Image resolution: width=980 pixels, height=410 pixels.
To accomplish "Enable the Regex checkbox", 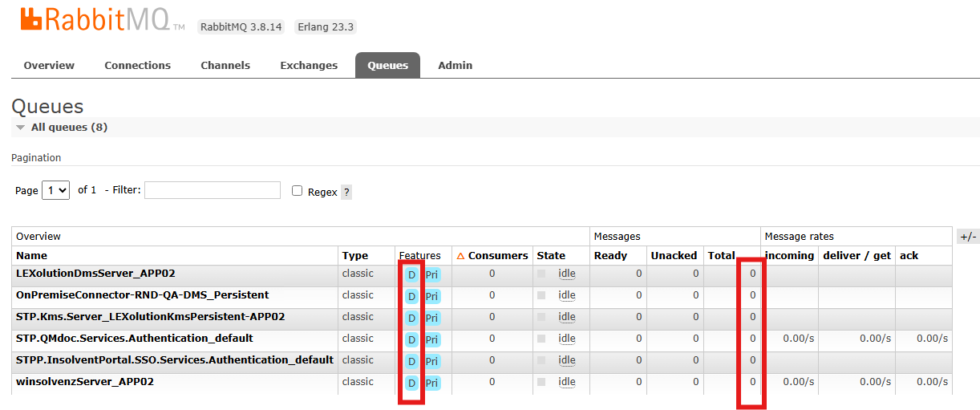I will coord(297,191).
